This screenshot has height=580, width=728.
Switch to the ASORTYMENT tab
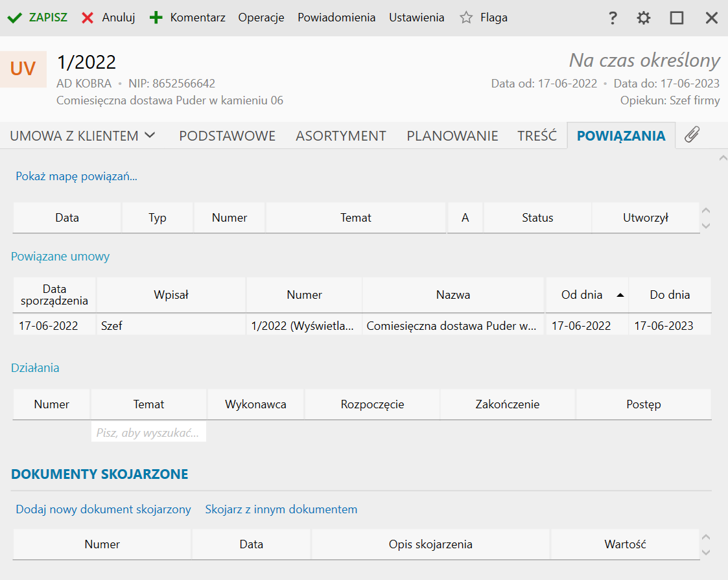tap(341, 136)
